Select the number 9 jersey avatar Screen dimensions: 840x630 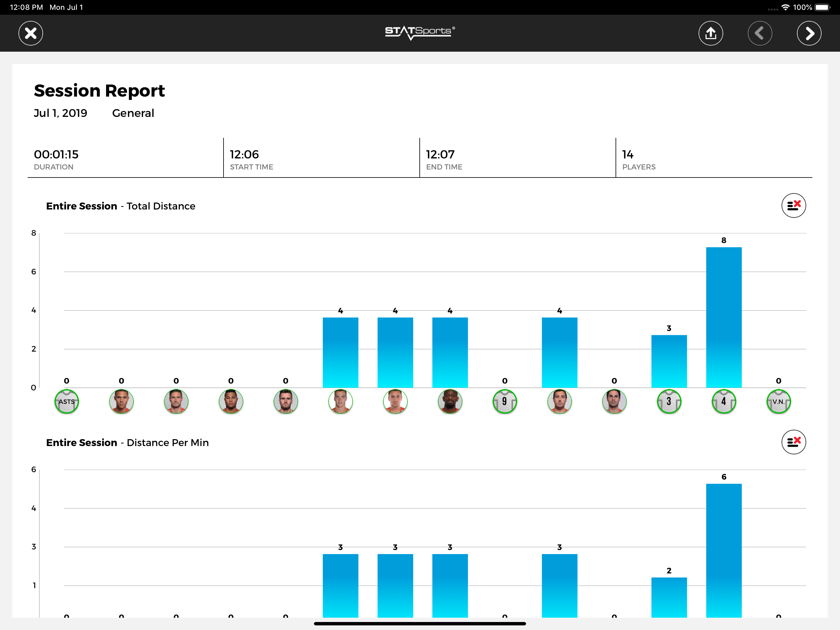tap(505, 402)
